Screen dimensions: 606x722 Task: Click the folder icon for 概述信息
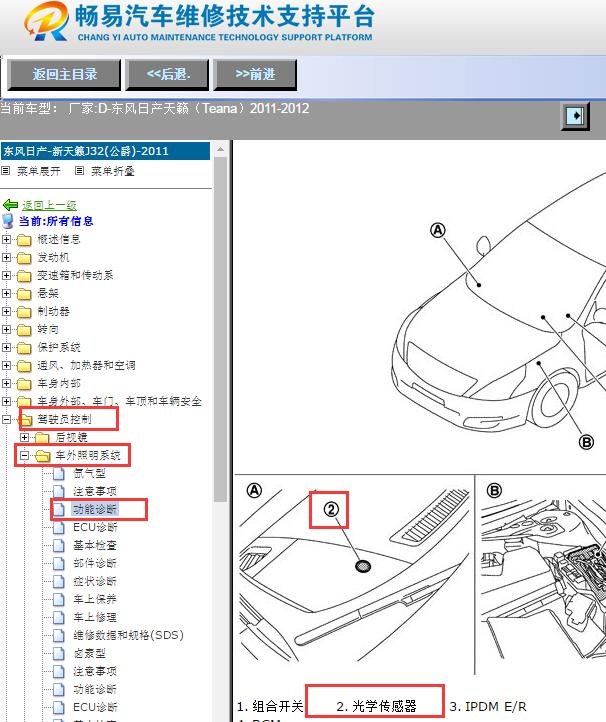[x=24, y=240]
